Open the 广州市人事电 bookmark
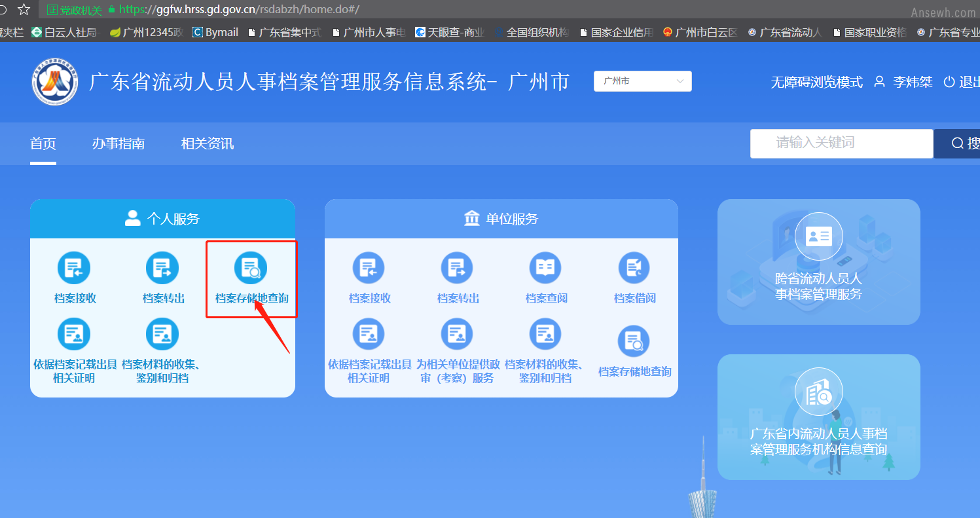980x518 pixels. pos(369,32)
